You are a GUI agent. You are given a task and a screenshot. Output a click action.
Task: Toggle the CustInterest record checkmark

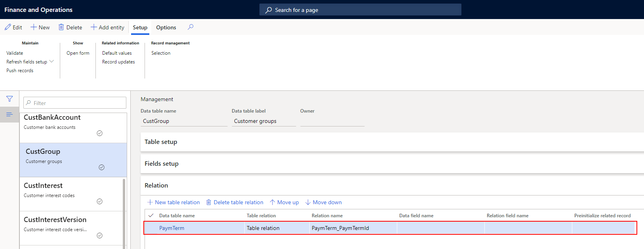(100, 201)
